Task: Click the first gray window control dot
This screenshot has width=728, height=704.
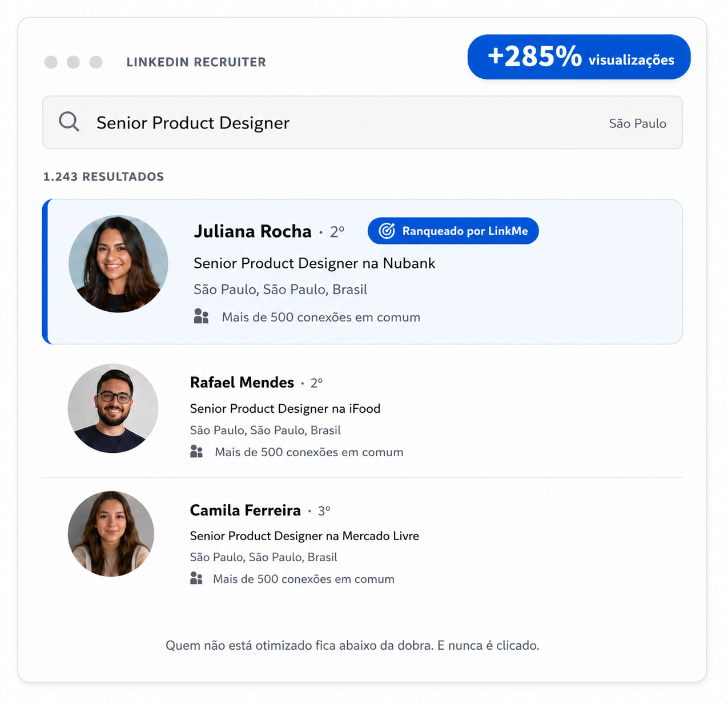Action: click(x=51, y=62)
